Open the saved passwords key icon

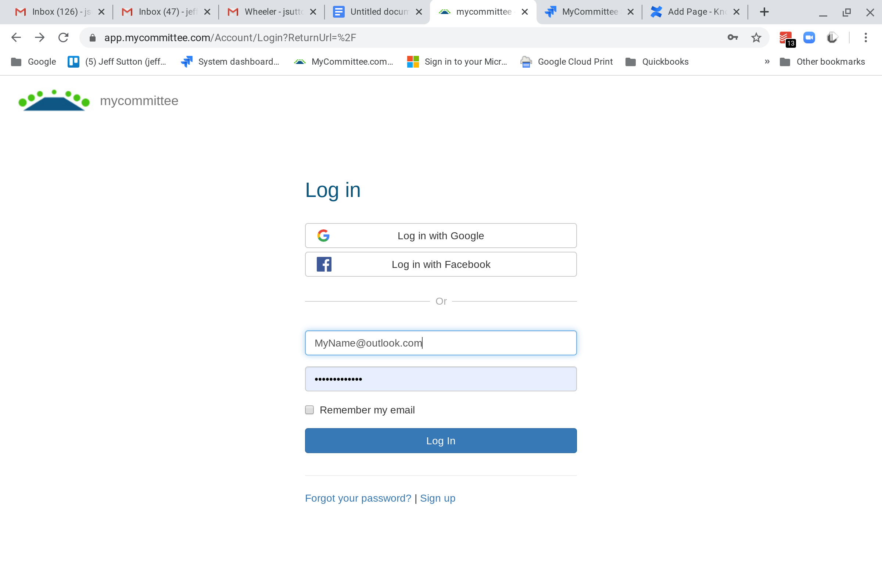732,37
